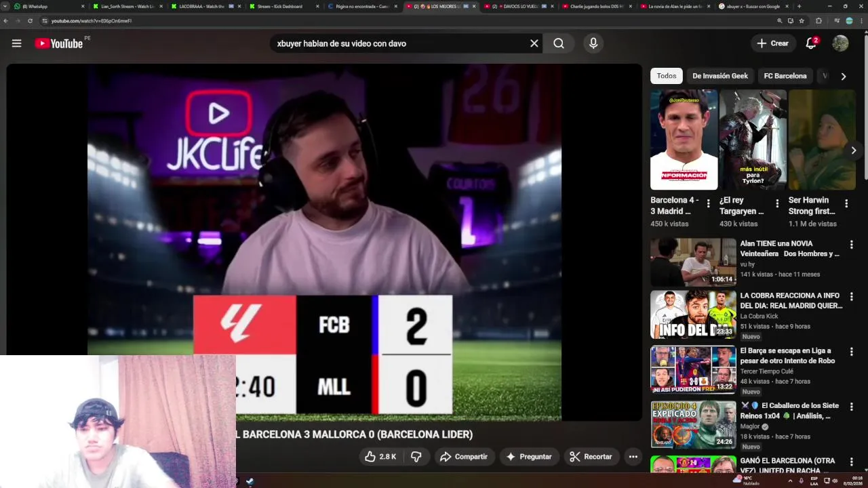
Task: Click the Compartir share button
Action: (464, 457)
